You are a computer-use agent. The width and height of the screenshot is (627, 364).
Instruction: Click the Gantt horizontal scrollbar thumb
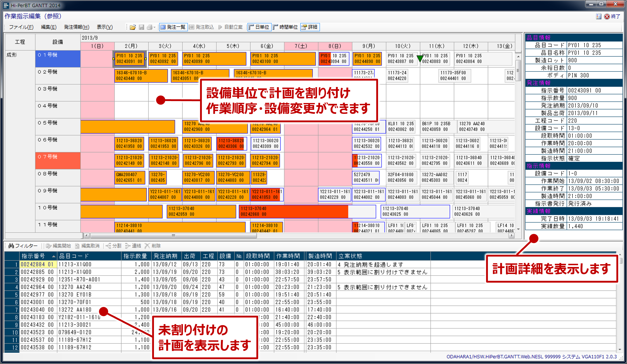pos(173,235)
